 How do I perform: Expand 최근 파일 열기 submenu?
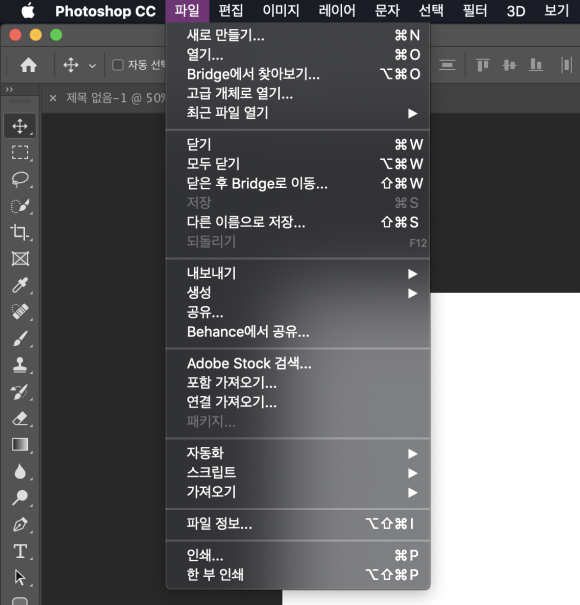click(x=298, y=113)
